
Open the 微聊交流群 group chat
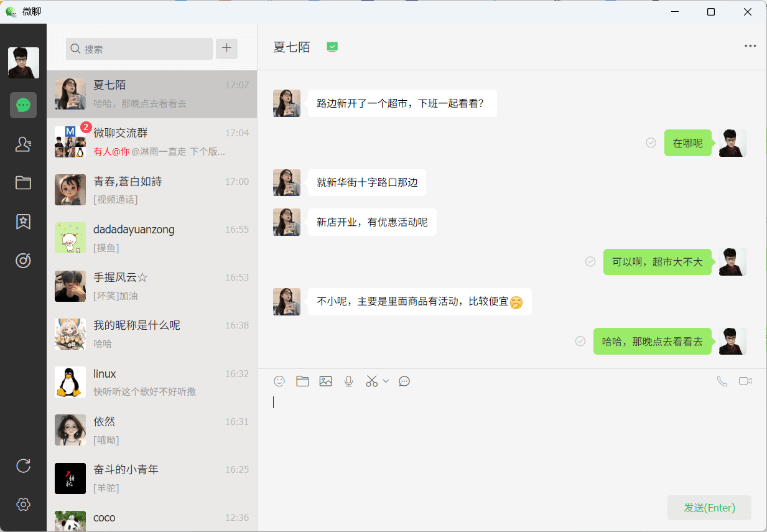[x=152, y=141]
